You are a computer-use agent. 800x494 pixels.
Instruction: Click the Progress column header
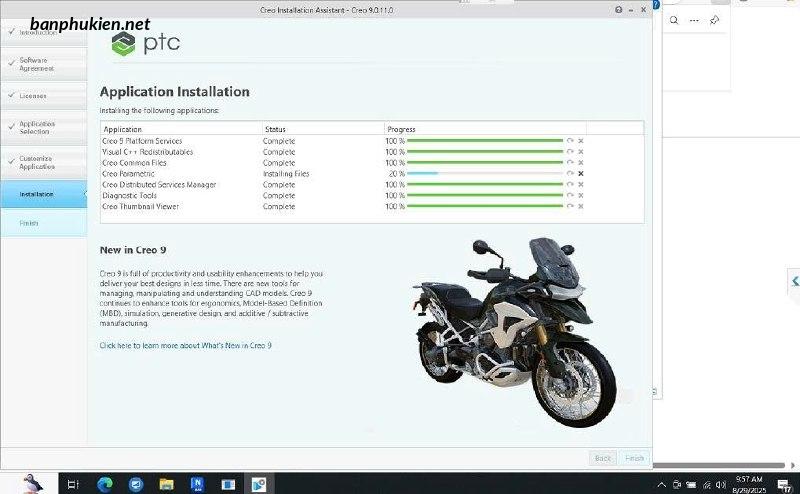[x=401, y=129]
